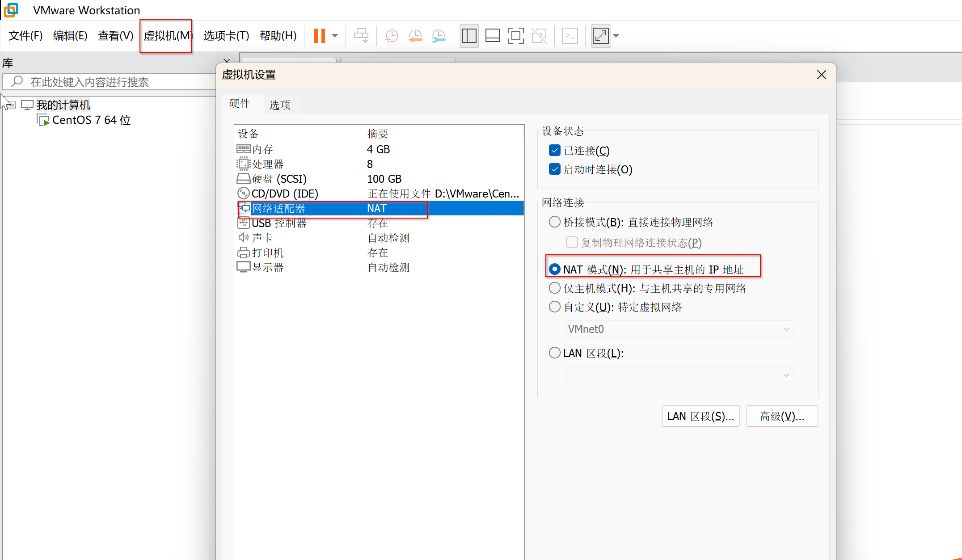The height and width of the screenshot is (560, 962).
Task: Click the 高级(V)... button
Action: 782,417
